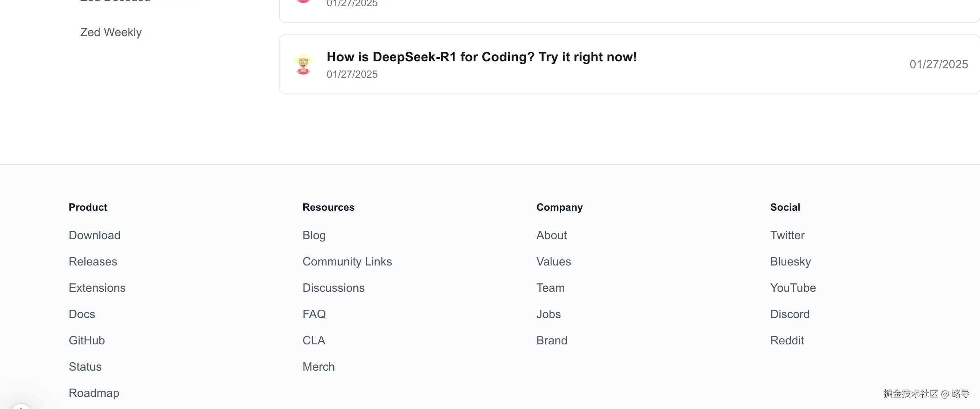This screenshot has width=980, height=409.
Task: Open the Discussions link
Action: 333,288
